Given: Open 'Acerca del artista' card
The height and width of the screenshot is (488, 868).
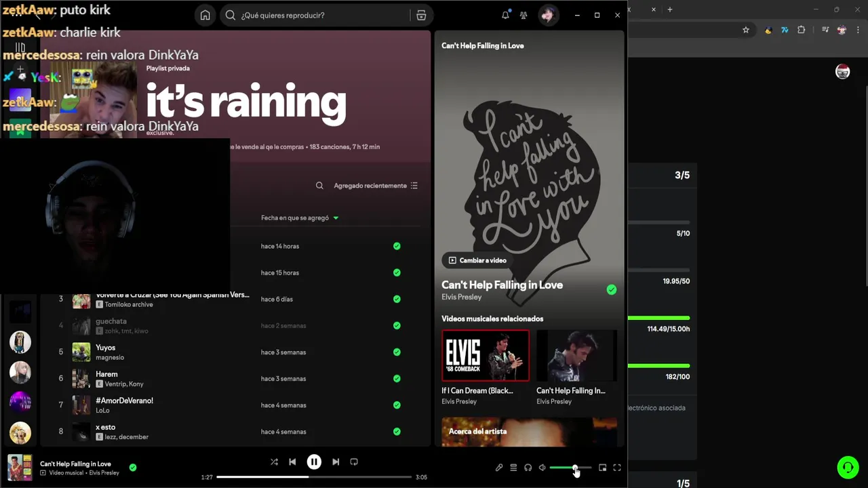Looking at the screenshot, I should [x=529, y=432].
